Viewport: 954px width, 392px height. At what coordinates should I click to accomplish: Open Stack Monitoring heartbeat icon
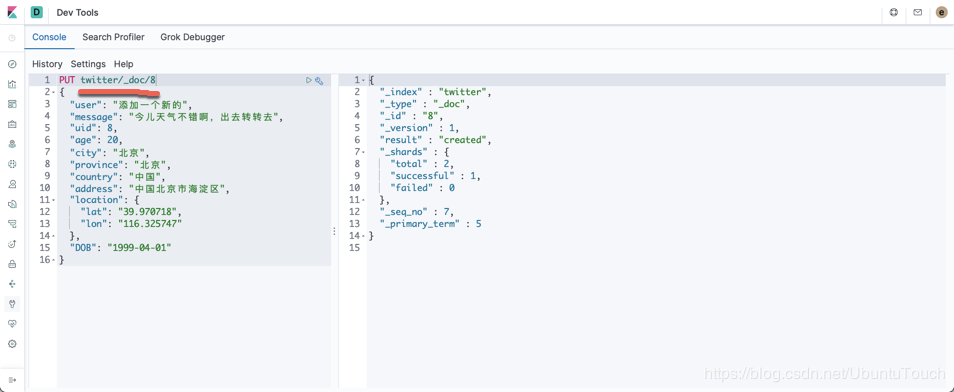(x=12, y=324)
